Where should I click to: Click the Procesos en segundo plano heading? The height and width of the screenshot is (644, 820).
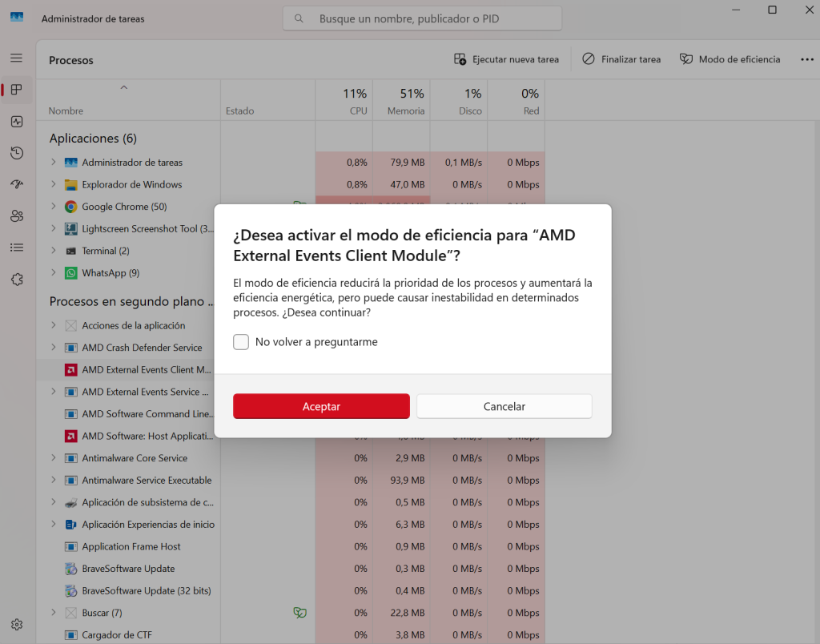pos(131,302)
